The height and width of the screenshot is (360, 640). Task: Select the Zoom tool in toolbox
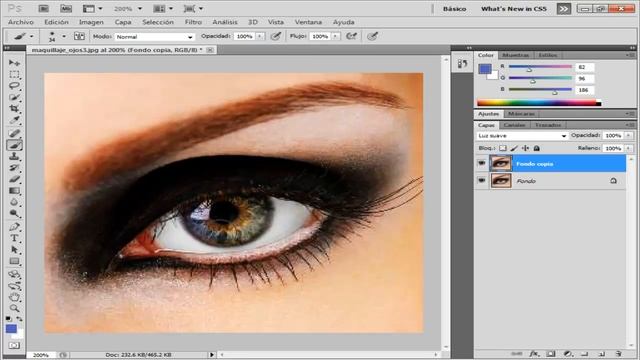point(14,309)
